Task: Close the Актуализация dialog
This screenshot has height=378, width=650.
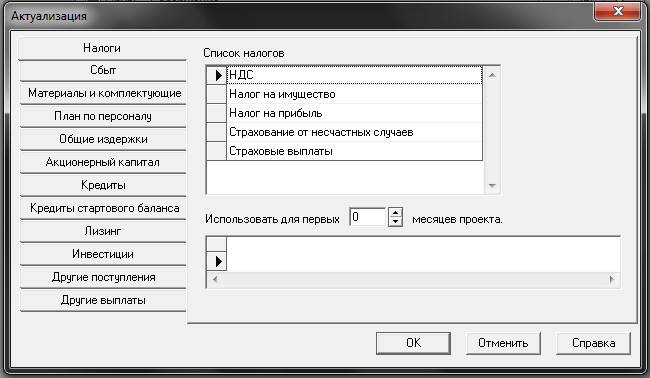Action: point(617,11)
